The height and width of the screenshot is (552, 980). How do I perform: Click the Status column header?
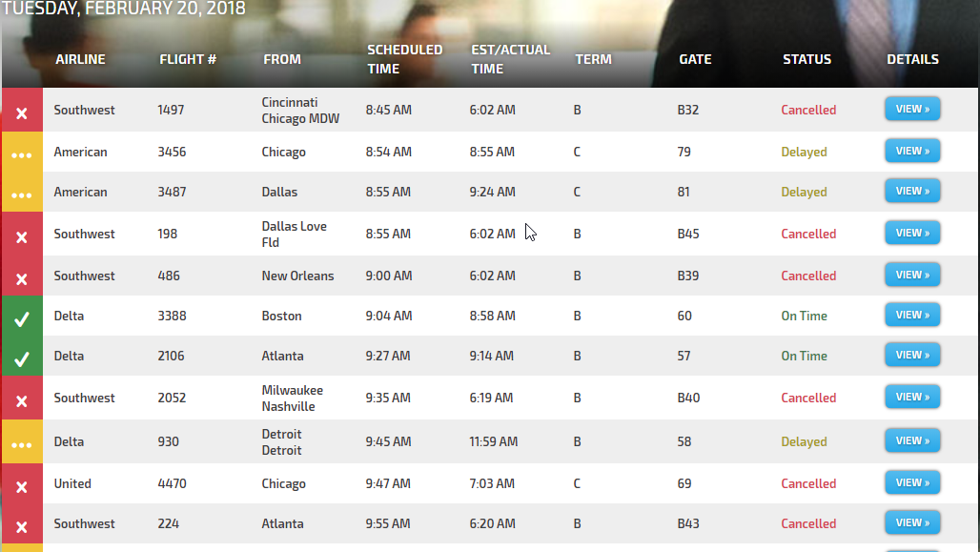806,59
